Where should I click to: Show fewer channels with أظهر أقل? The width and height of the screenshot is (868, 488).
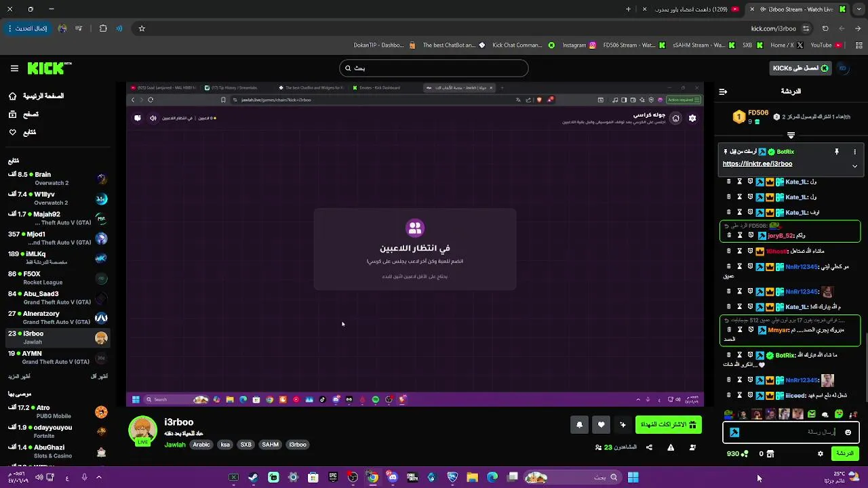click(99, 376)
